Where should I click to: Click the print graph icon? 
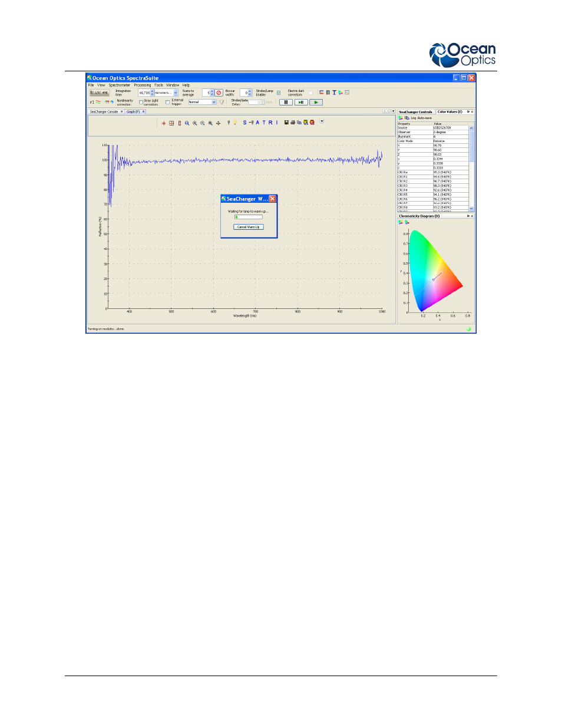pos(293,123)
